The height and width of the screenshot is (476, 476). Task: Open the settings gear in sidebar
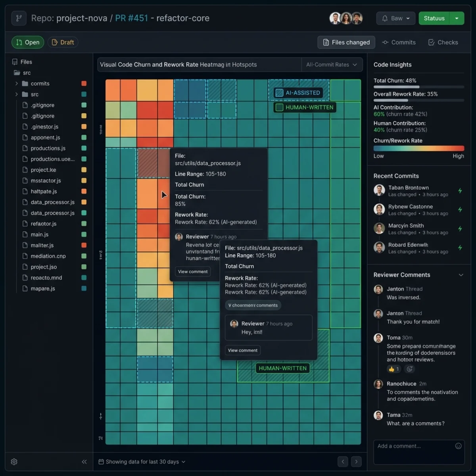tap(14, 462)
